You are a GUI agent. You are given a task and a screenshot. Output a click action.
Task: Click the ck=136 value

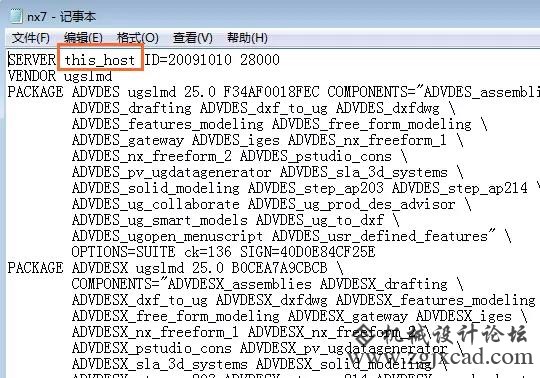pyautogui.click(x=208, y=252)
